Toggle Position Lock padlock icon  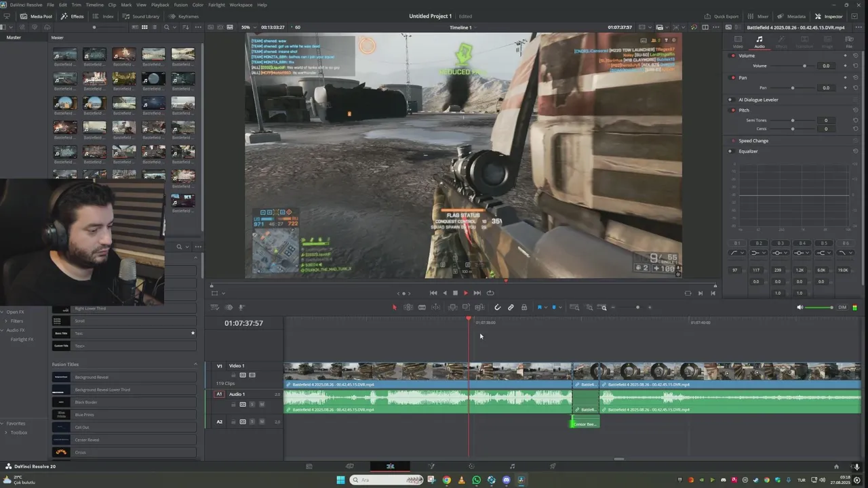(x=524, y=307)
